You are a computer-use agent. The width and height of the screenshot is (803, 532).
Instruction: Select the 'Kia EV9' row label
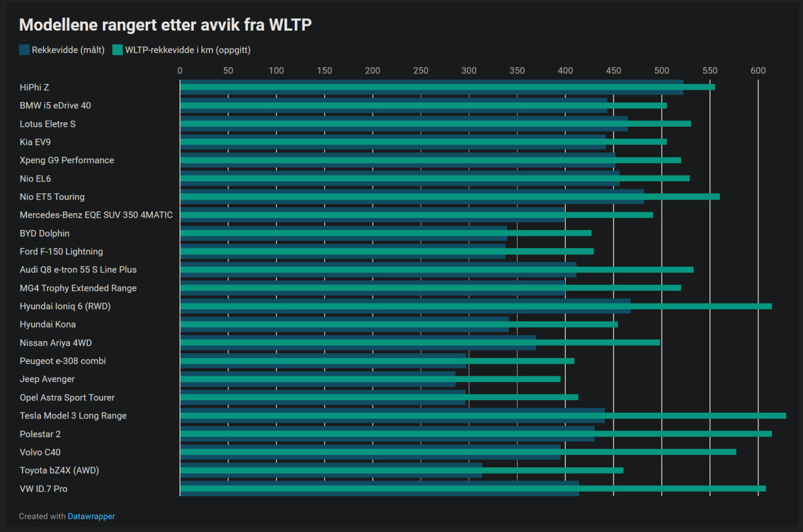point(35,142)
